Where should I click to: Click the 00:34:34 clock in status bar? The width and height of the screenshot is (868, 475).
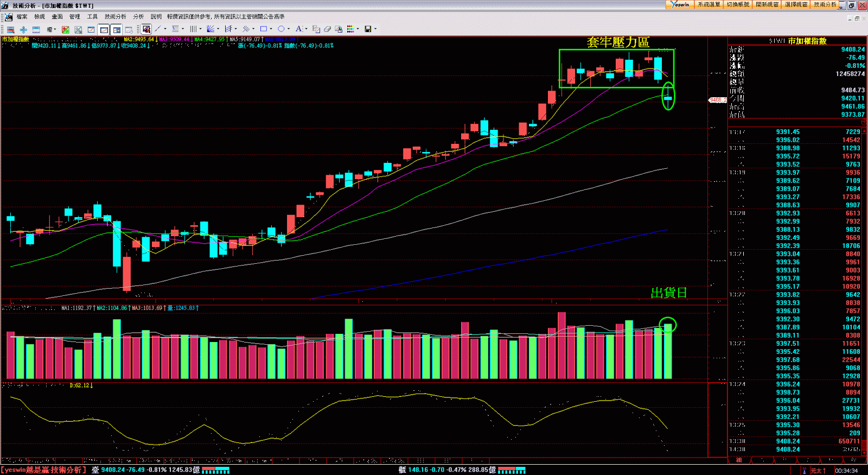click(x=846, y=471)
